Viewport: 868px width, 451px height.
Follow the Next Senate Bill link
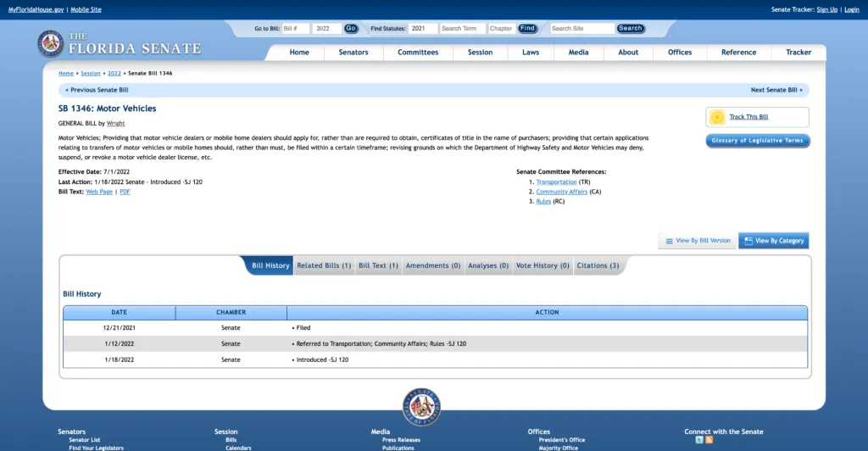[776, 90]
